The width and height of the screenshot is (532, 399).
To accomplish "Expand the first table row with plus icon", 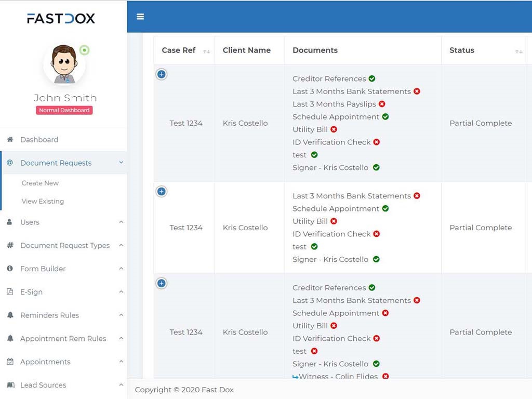I will tap(162, 74).
